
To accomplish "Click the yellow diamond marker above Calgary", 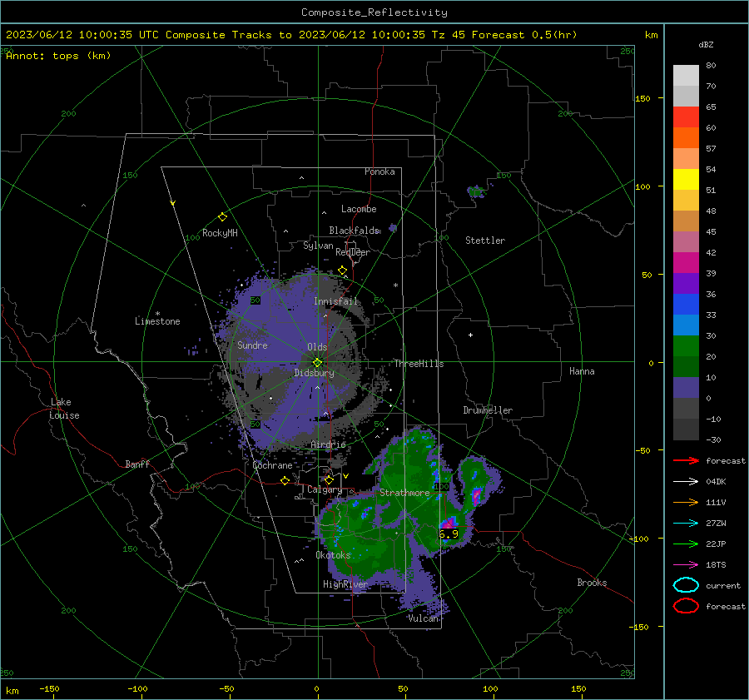I will pos(329,479).
